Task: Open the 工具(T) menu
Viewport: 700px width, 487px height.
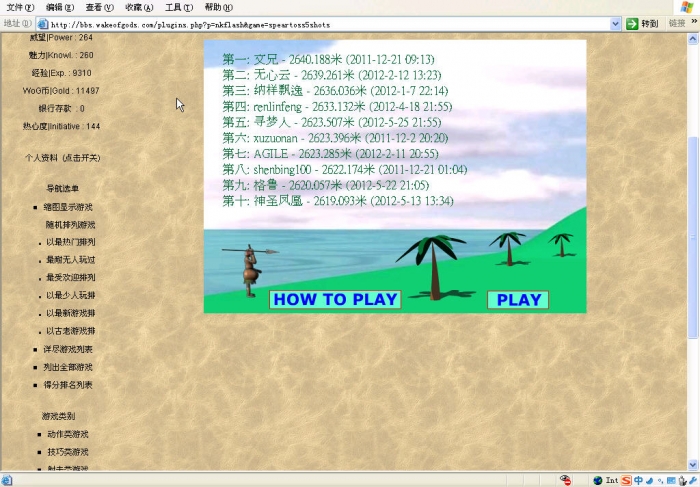Action: (x=179, y=7)
